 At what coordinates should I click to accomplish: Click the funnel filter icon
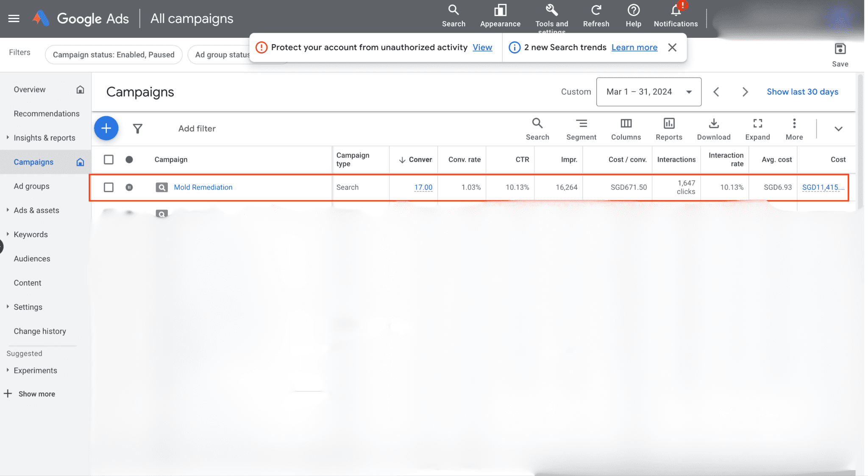point(137,129)
